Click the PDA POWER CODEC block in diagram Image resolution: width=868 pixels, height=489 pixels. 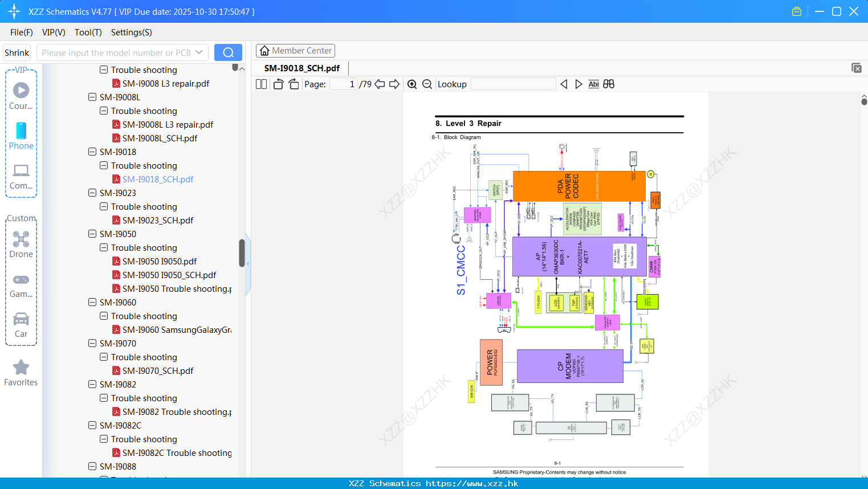point(579,186)
